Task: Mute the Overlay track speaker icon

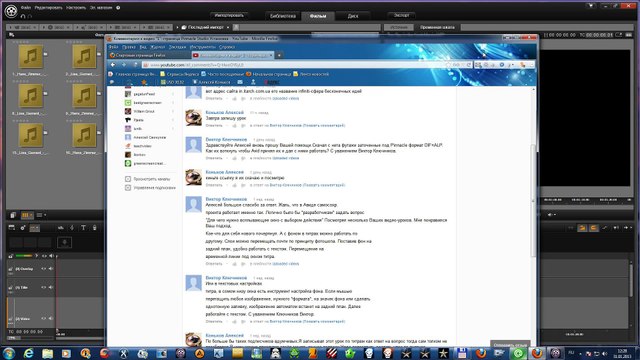Action: click(51, 269)
